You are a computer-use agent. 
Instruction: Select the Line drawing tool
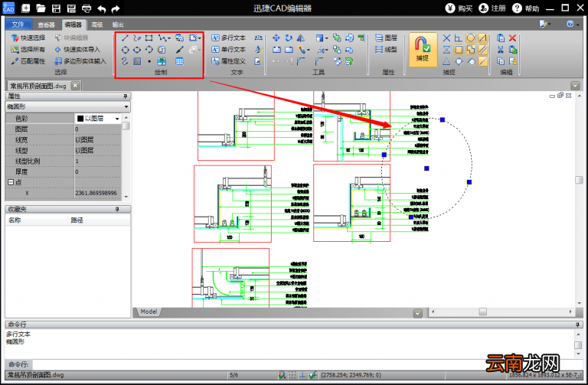(x=126, y=38)
